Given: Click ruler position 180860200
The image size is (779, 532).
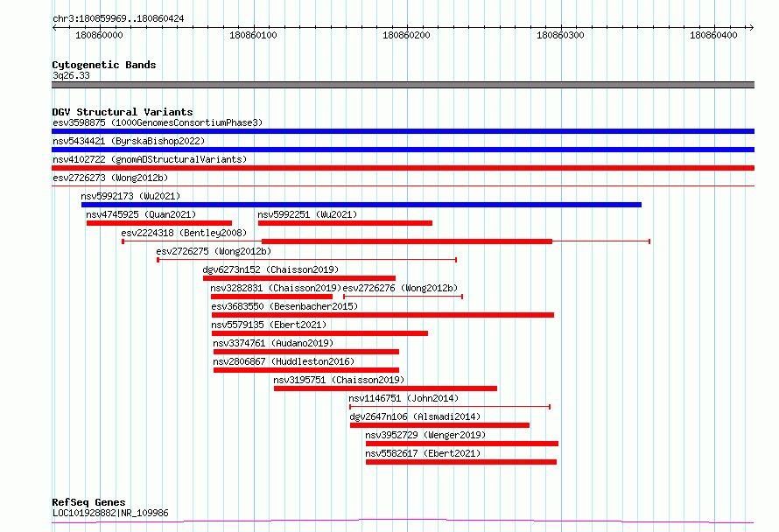Looking at the screenshot, I should [x=406, y=35].
